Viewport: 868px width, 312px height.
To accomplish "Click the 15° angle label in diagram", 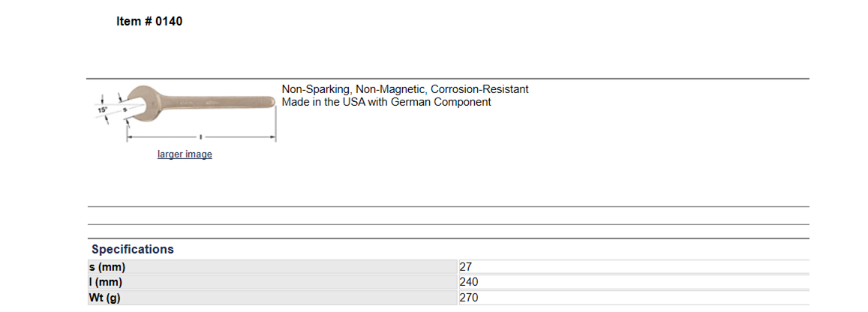I will click(103, 110).
